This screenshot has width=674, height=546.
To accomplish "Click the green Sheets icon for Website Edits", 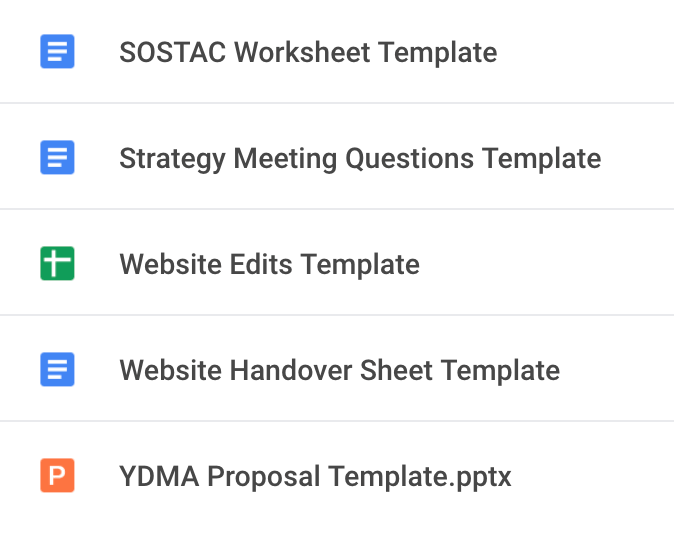I will tap(57, 264).
